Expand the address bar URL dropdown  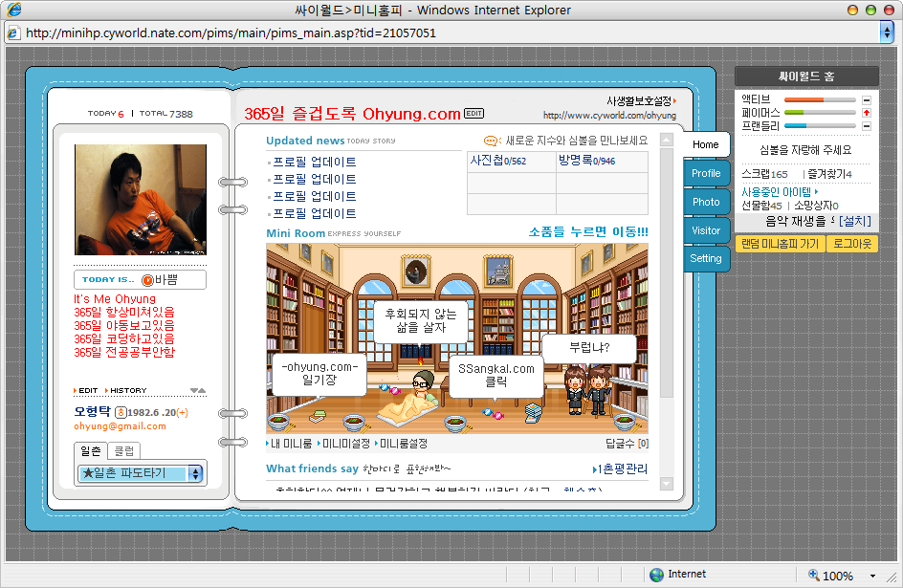tap(887, 33)
